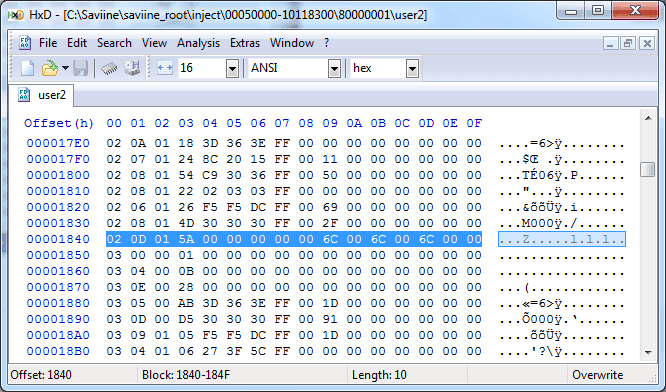Image resolution: width=666 pixels, height=392 pixels.
Task: Click decoded text '...TÉ06ÿ.P......'
Action: [x=562, y=175]
